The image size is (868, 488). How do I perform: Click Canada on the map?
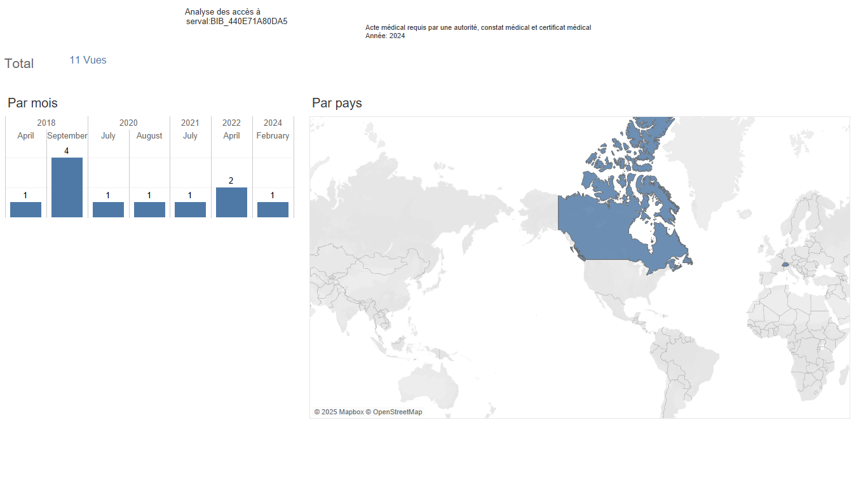(604, 229)
